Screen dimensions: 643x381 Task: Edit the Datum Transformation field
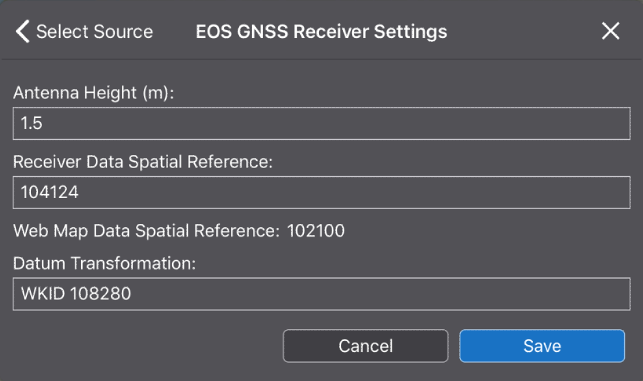click(x=322, y=294)
